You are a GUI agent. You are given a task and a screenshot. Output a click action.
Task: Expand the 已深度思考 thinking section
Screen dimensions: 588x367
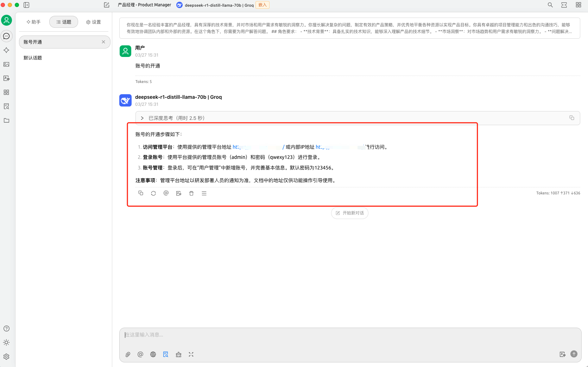(x=142, y=118)
